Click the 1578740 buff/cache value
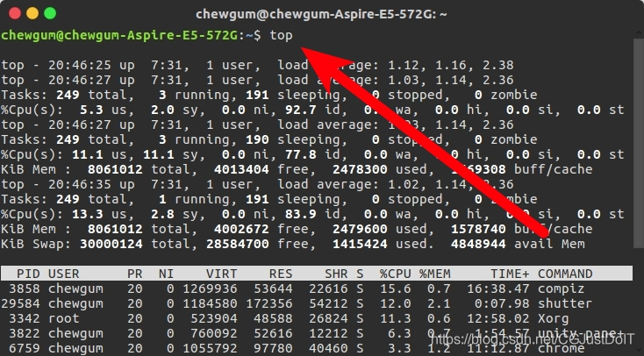This screenshot has width=644, height=356. (478, 229)
